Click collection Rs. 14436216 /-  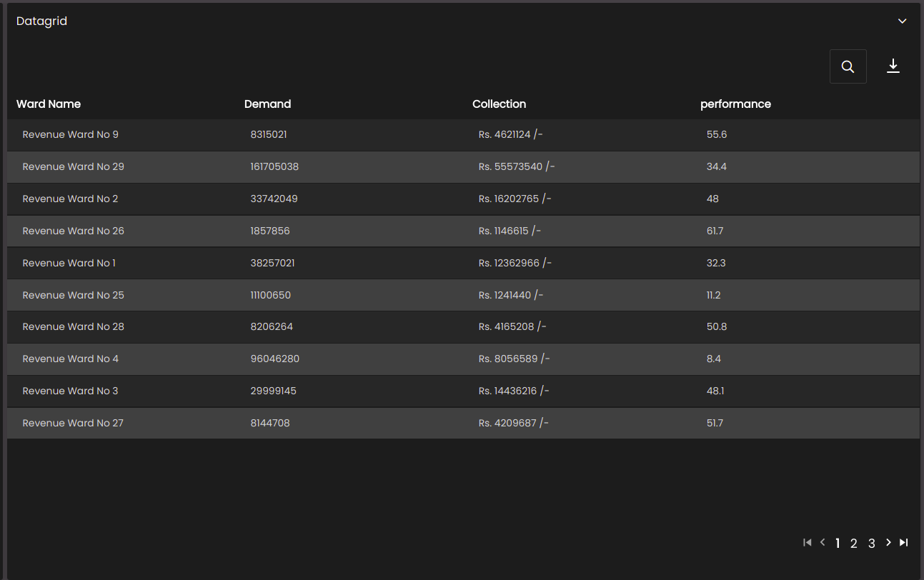514,391
